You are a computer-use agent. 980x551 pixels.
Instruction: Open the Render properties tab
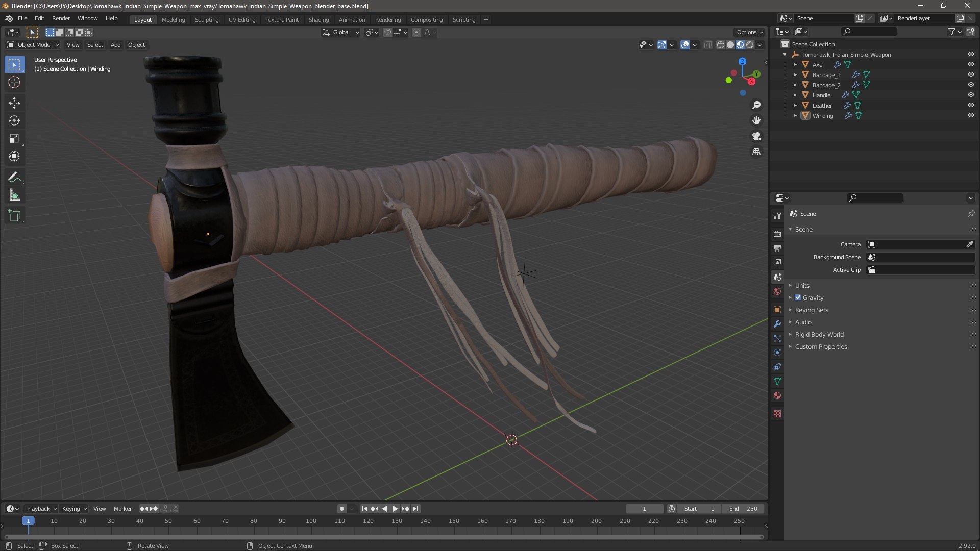point(777,234)
